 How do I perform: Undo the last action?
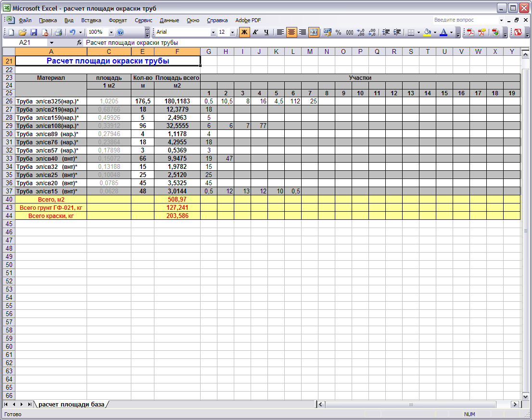pos(72,32)
